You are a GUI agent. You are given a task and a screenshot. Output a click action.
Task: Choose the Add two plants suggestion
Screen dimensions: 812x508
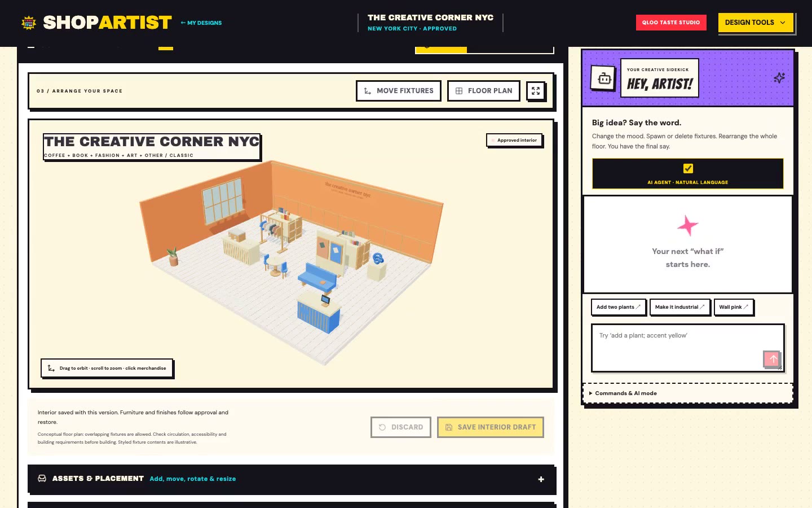619,307
